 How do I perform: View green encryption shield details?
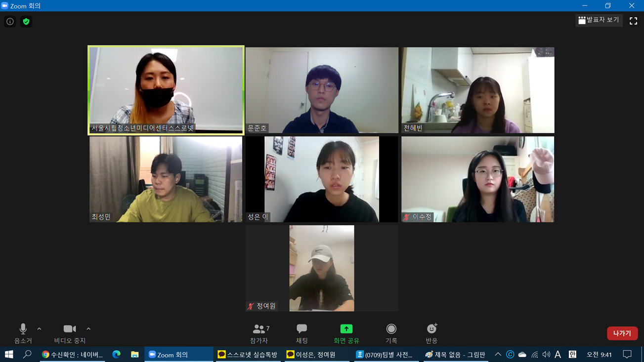click(x=26, y=22)
